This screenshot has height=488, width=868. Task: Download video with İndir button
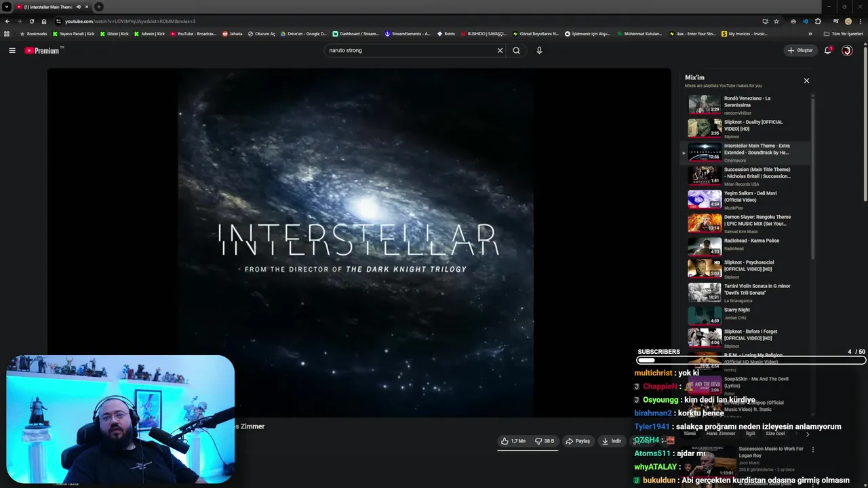click(x=611, y=441)
